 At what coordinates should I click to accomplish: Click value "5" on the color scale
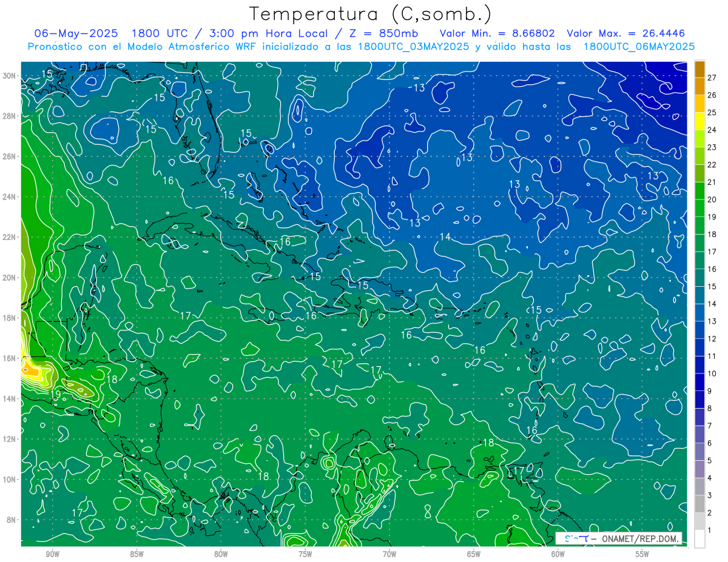coord(710,460)
